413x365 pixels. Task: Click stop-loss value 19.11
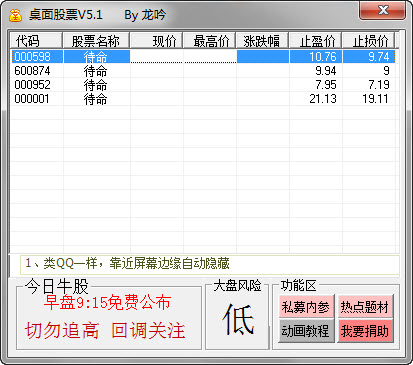[376, 99]
